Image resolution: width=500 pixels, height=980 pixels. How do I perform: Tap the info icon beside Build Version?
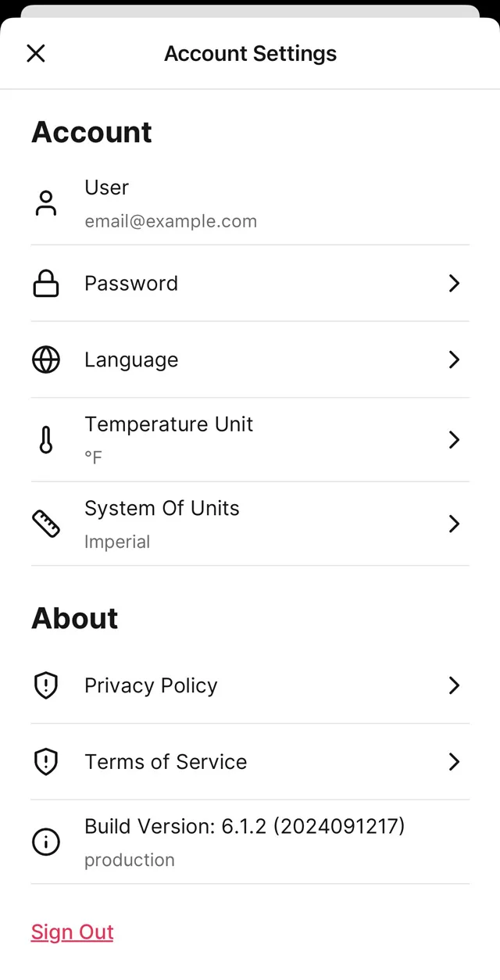pyautogui.click(x=46, y=842)
